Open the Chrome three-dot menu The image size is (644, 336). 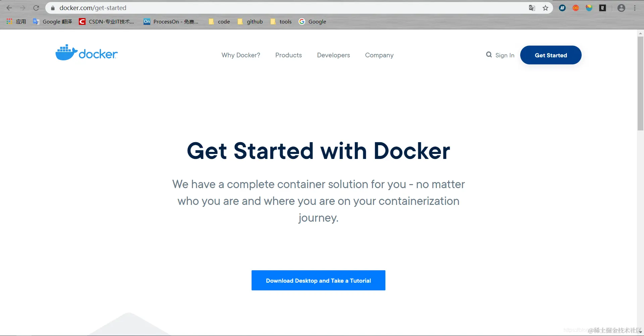[x=635, y=8]
